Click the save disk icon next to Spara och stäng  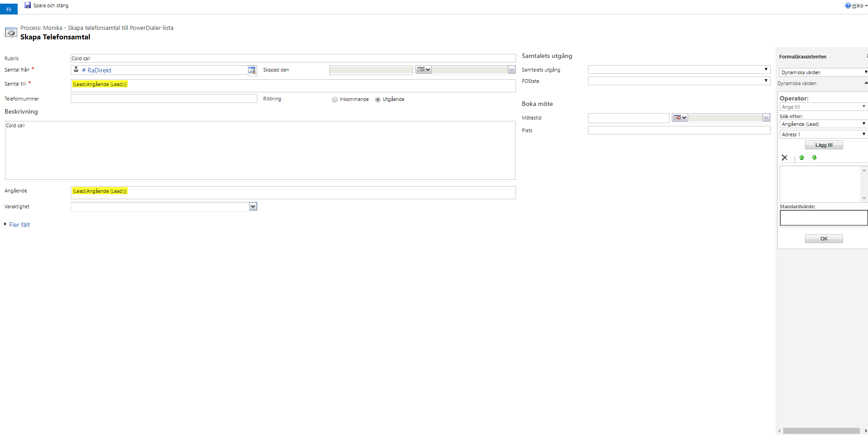tap(28, 5)
